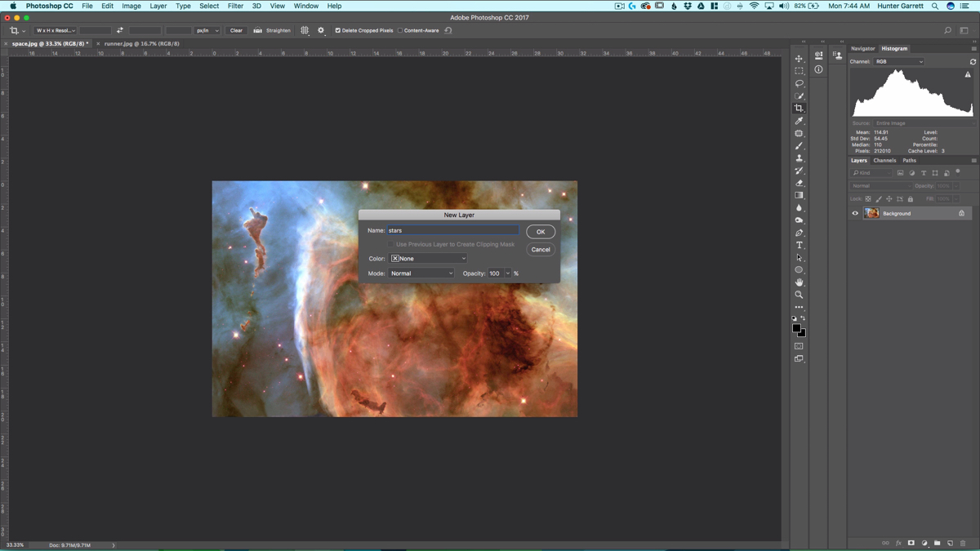Viewport: 980px width, 551px height.
Task: Switch to the runner.jpg document tab
Action: tap(141, 44)
